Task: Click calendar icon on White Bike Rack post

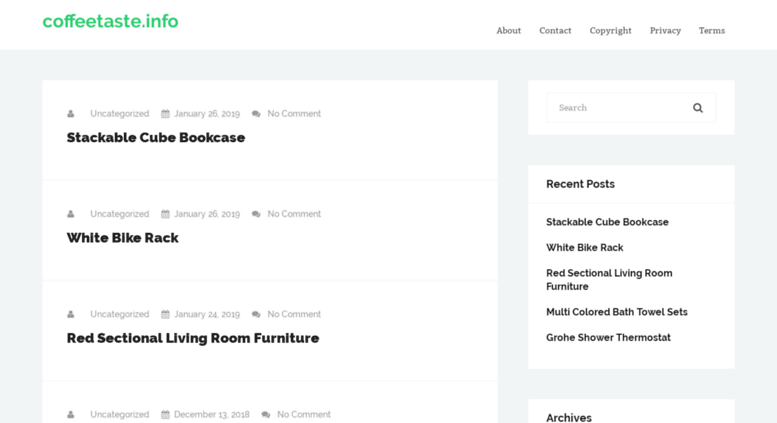Action: (x=166, y=214)
